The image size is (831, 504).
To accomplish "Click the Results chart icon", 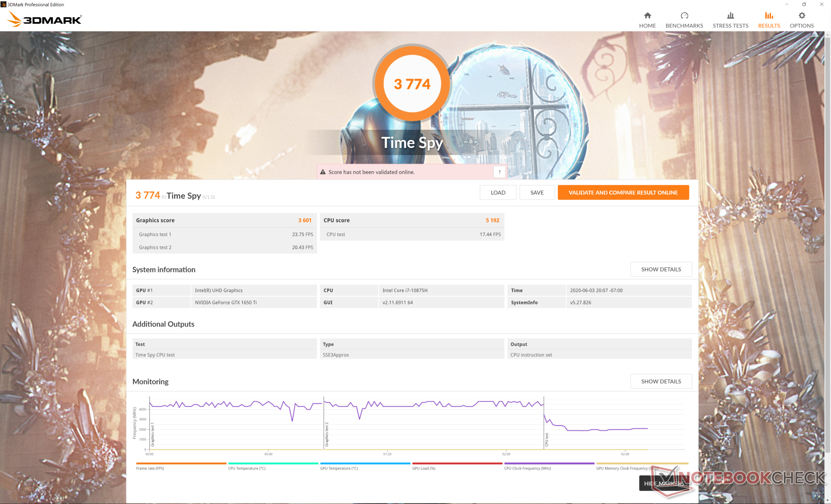I will click(x=769, y=15).
